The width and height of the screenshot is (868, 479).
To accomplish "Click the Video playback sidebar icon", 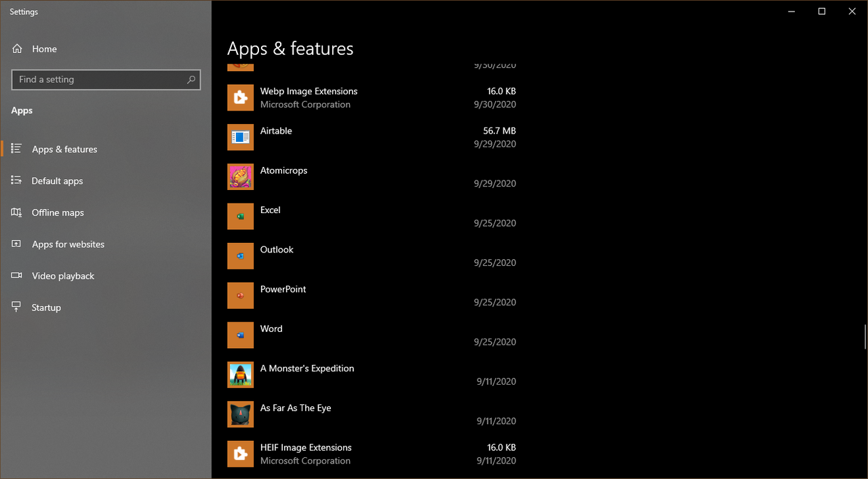I will [17, 275].
